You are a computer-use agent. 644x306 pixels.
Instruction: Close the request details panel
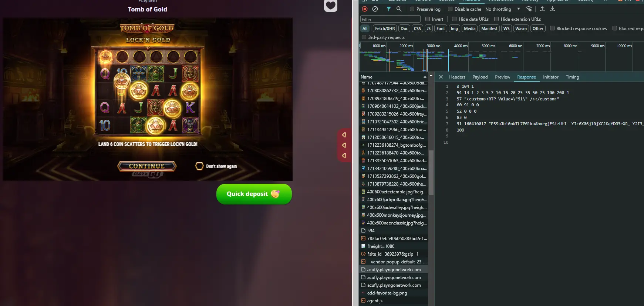click(x=441, y=77)
